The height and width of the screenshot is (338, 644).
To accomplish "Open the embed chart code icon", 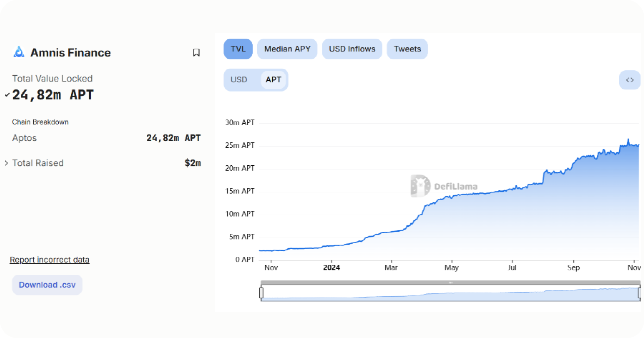I will tap(630, 80).
